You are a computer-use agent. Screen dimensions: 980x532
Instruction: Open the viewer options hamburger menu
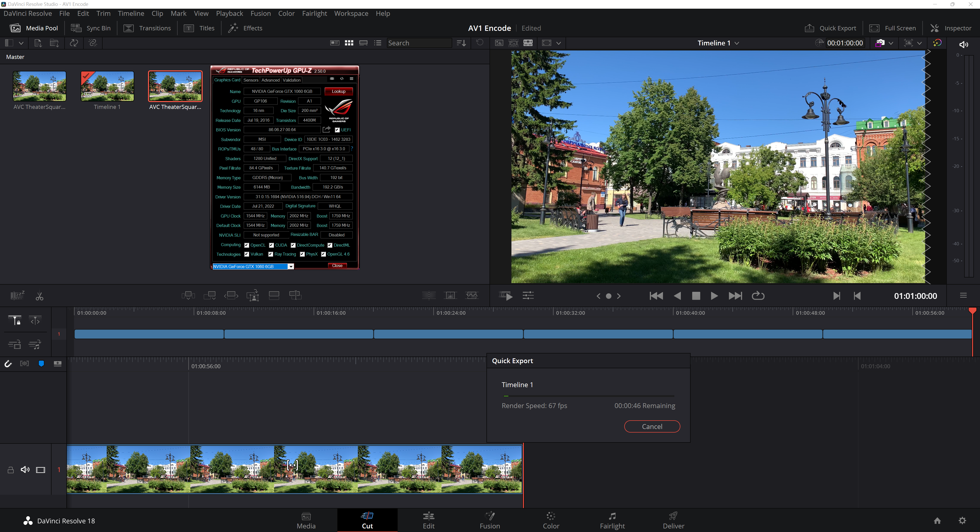click(x=963, y=296)
